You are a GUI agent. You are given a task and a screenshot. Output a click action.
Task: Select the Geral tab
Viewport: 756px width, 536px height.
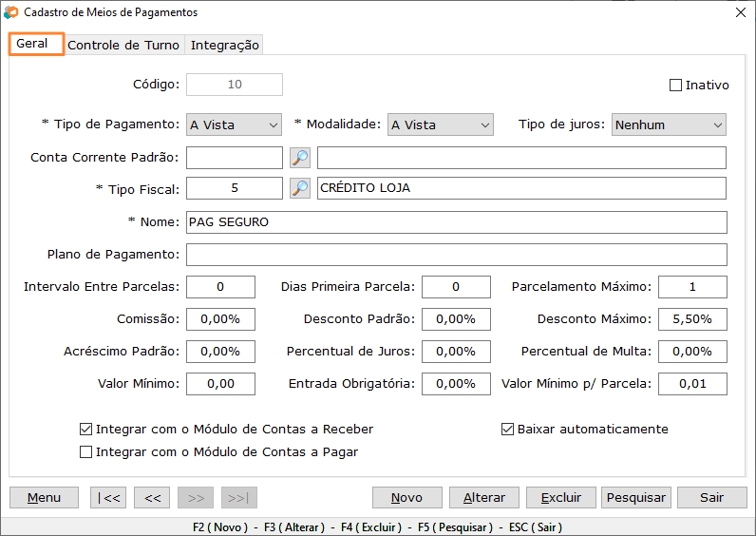click(x=33, y=44)
